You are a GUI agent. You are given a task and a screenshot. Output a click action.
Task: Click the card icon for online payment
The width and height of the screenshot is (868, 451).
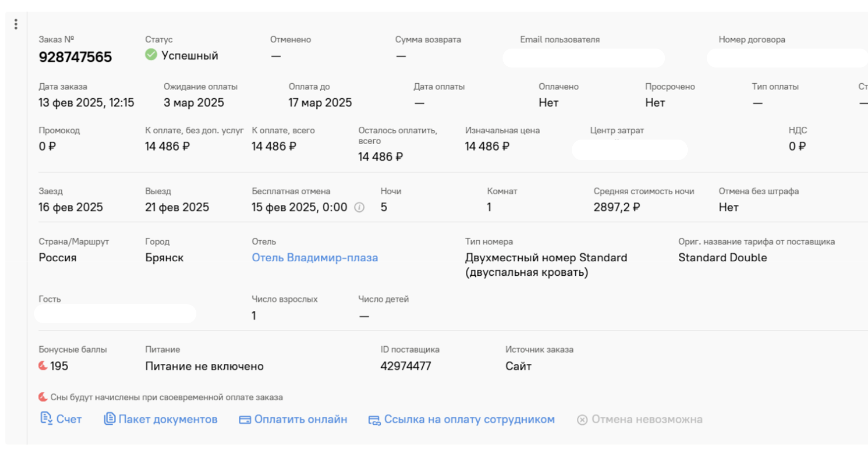coord(245,420)
